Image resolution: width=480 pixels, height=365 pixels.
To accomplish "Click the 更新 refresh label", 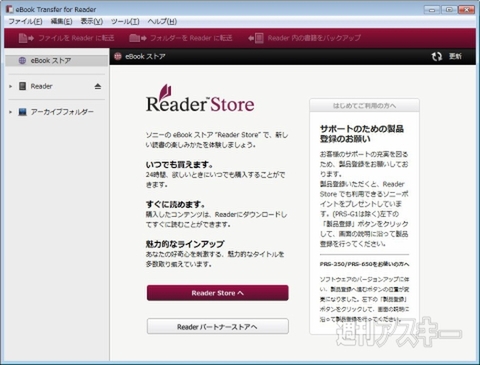I will [455, 56].
